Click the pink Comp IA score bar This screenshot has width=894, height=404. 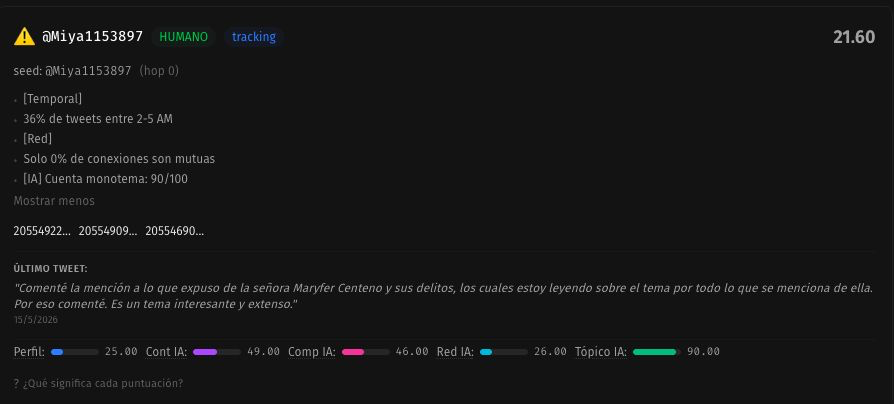365,352
